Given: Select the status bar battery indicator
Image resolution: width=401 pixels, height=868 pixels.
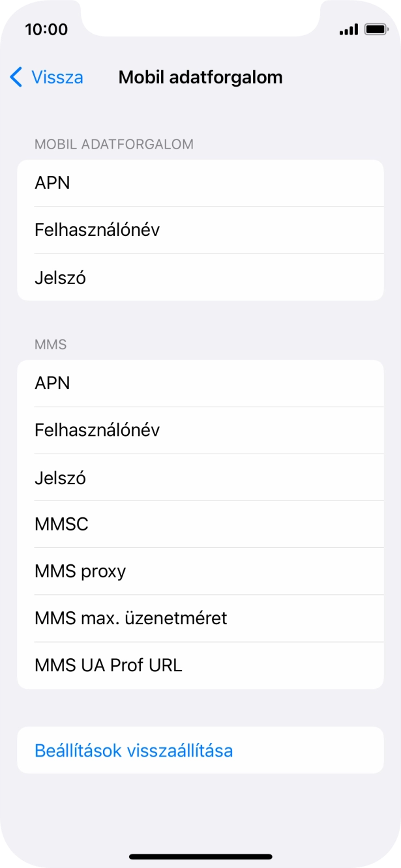Looking at the screenshot, I should (377, 29).
